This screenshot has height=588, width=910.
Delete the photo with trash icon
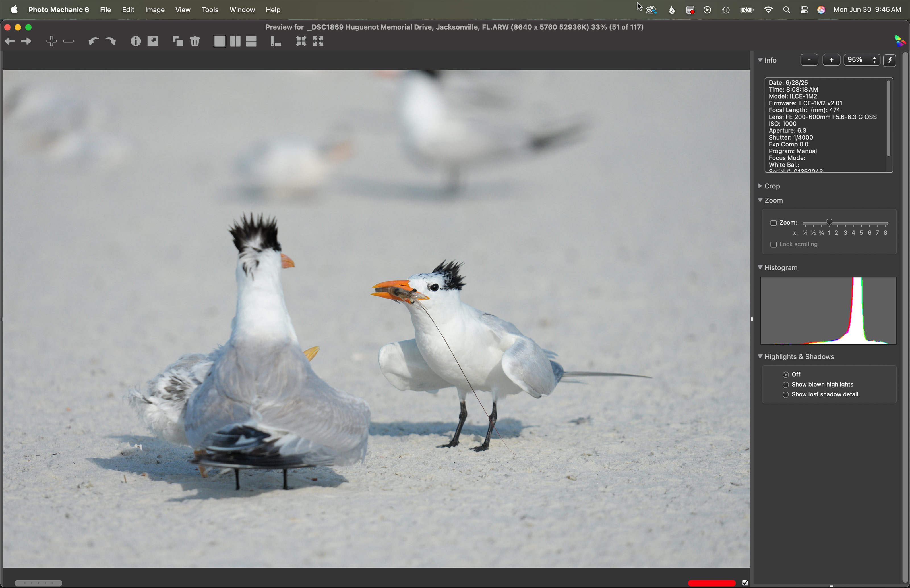click(195, 41)
